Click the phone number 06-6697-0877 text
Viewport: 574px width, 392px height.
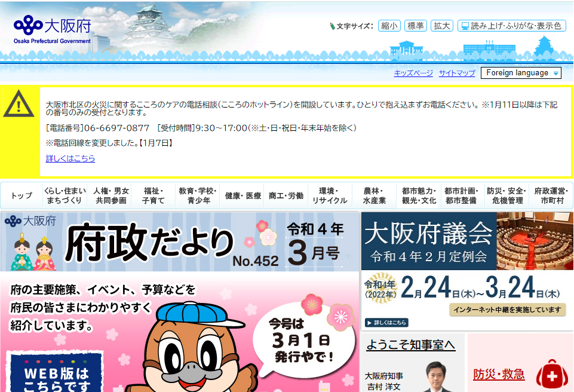pyautogui.click(x=117, y=128)
